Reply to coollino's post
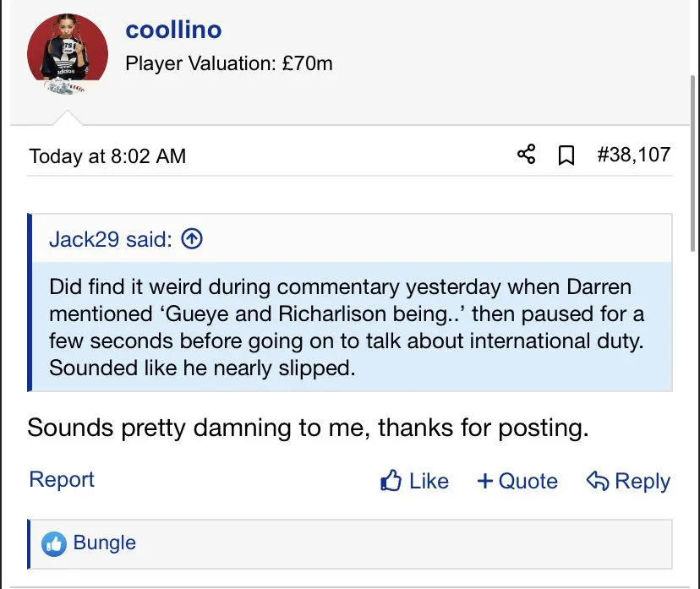 pos(628,481)
